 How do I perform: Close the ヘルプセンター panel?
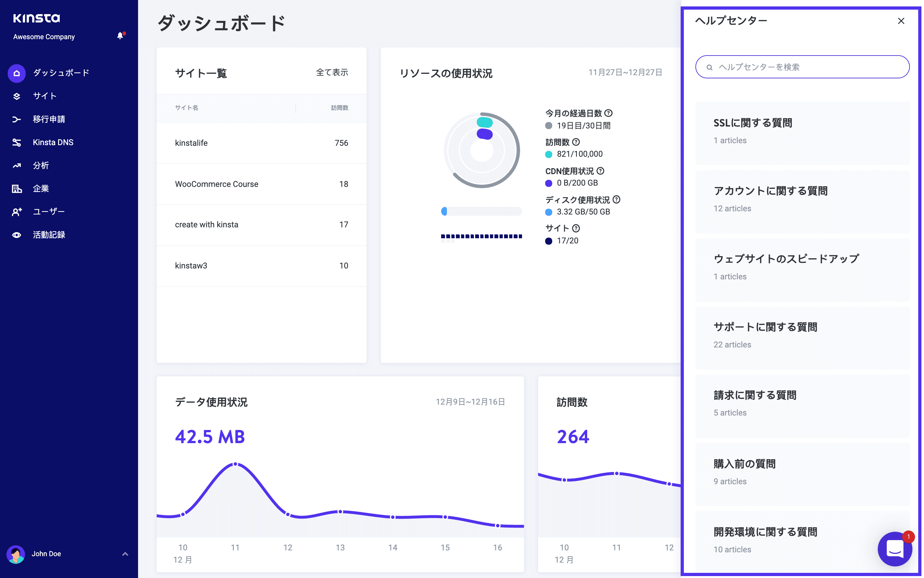tap(902, 21)
